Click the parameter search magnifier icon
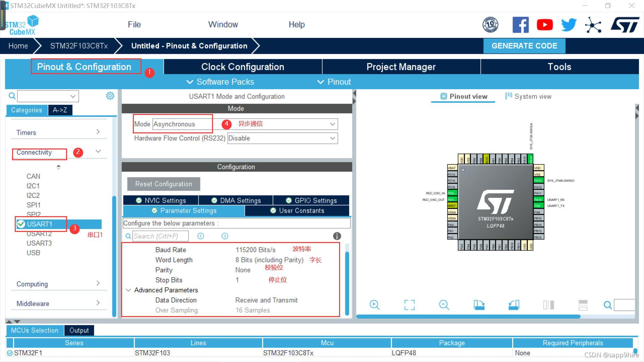 coord(128,236)
